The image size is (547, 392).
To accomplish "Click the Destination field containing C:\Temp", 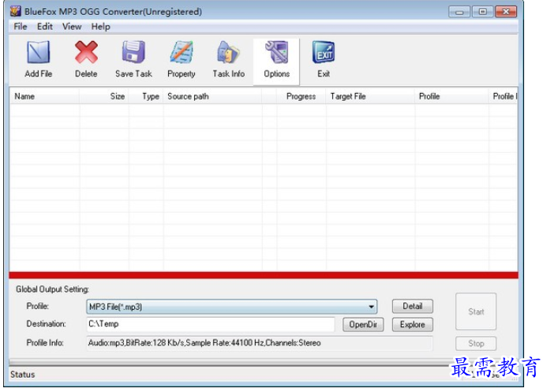I will click(x=211, y=324).
